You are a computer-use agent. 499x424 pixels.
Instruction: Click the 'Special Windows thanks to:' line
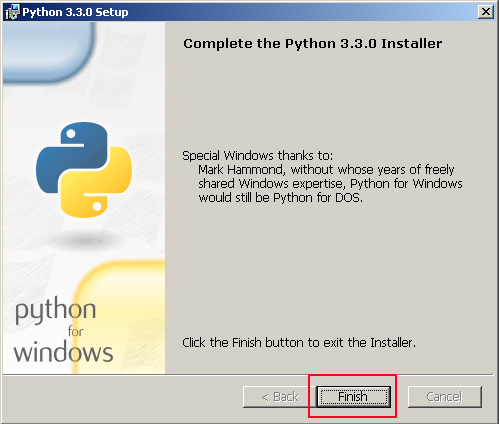(x=257, y=156)
